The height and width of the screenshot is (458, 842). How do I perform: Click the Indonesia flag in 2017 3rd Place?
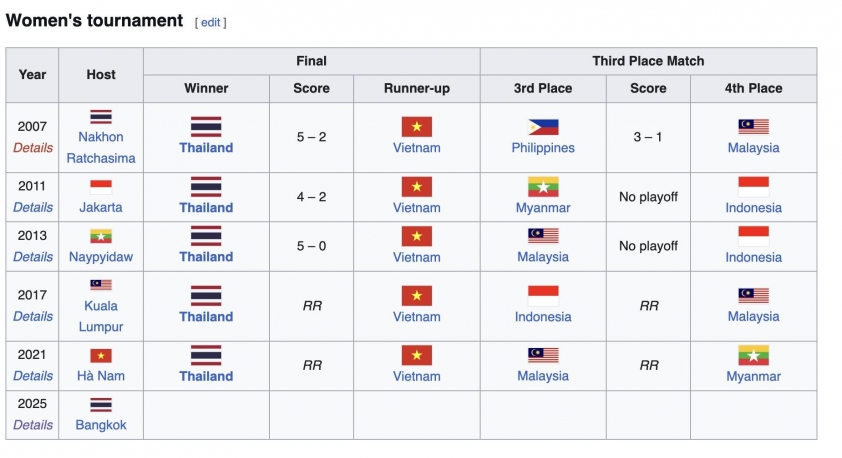point(543,296)
